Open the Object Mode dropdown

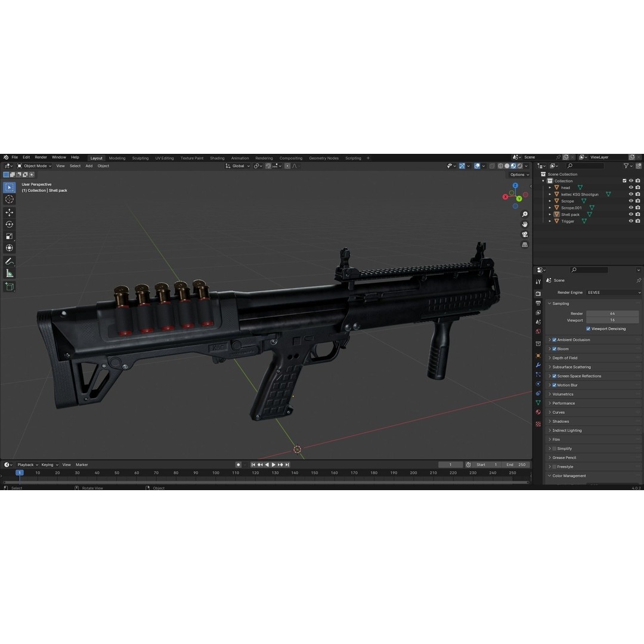[34, 166]
